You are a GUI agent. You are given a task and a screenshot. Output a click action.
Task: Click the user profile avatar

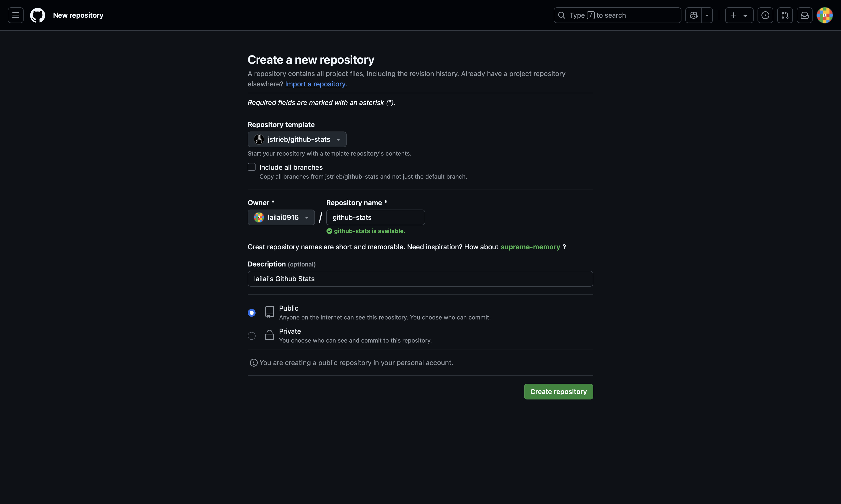(x=824, y=15)
